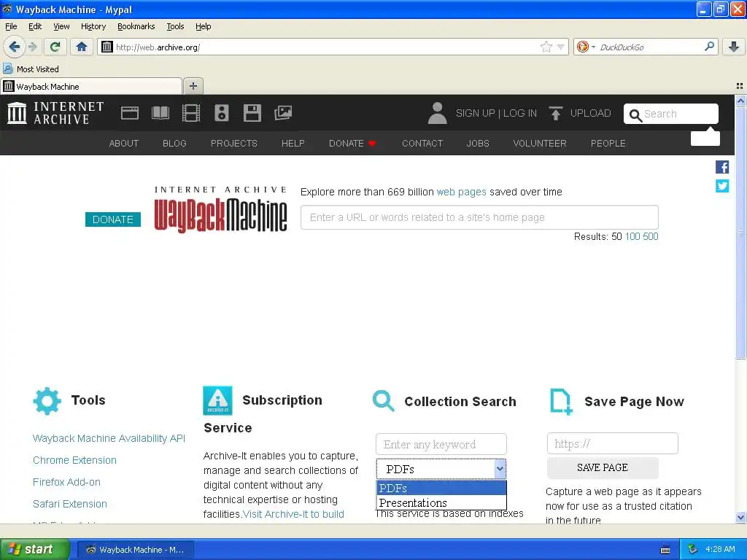Focus the Save Page Now https field

[613, 444]
